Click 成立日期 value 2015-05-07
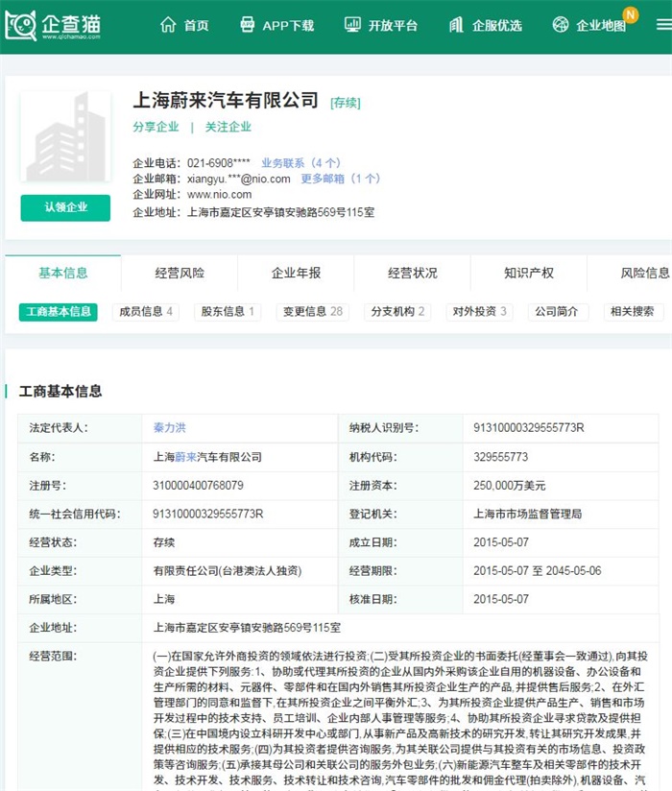 (x=501, y=542)
